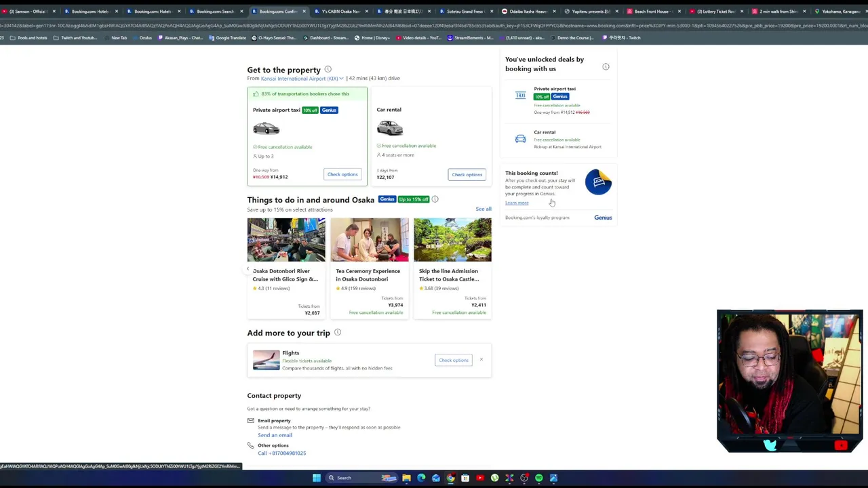Click the envelope icon beside Email property
The height and width of the screenshot is (488, 868).
[x=250, y=421]
